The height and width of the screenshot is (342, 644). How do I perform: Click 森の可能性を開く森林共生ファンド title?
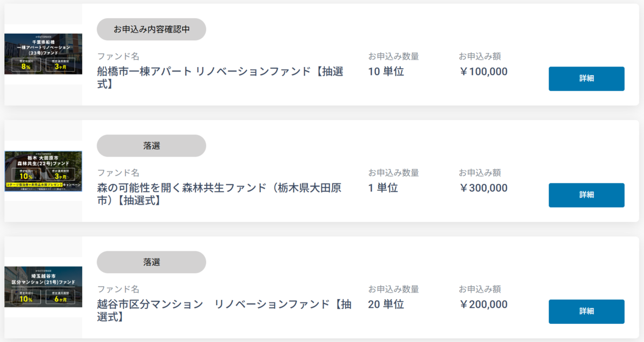pos(219,194)
